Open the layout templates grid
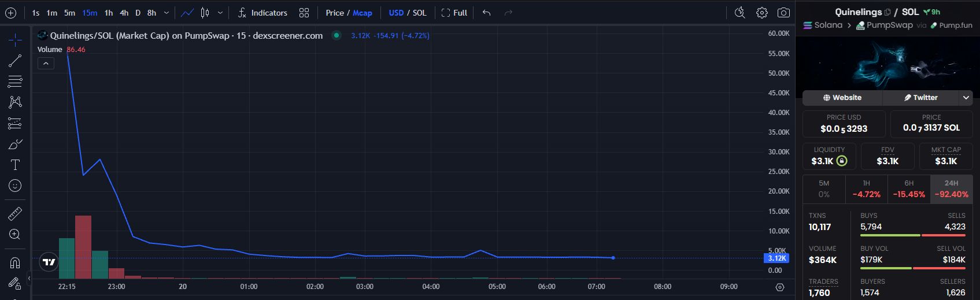The height and width of the screenshot is (300, 980). click(304, 13)
